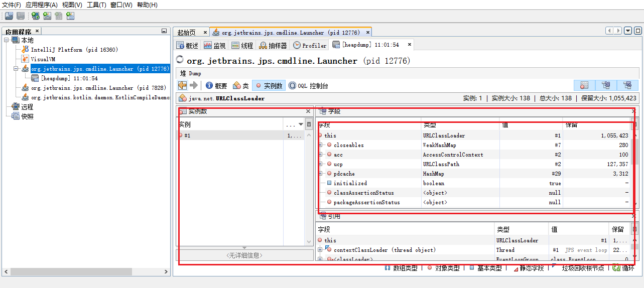Select the [heapdump] 11:01:54 tab
The image size is (644, 288).
[370, 45]
